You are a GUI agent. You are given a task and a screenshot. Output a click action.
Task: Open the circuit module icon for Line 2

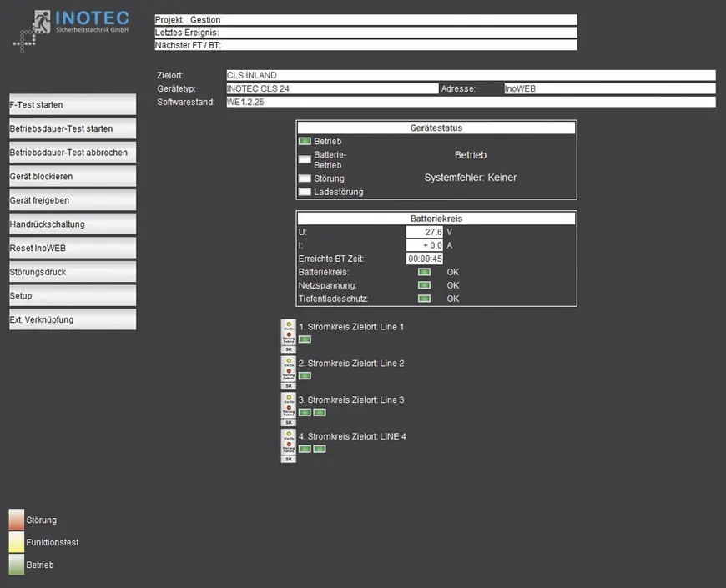coord(288,369)
